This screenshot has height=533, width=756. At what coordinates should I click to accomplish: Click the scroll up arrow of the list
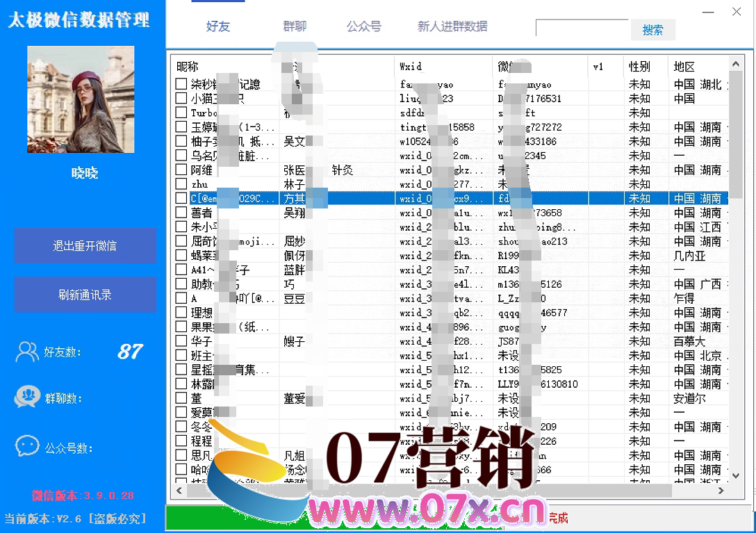pyautogui.click(x=735, y=64)
